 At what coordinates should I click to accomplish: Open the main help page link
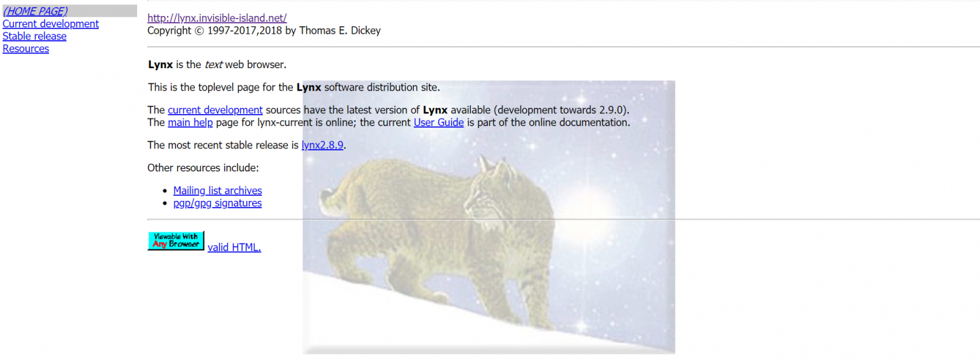pyautogui.click(x=190, y=122)
